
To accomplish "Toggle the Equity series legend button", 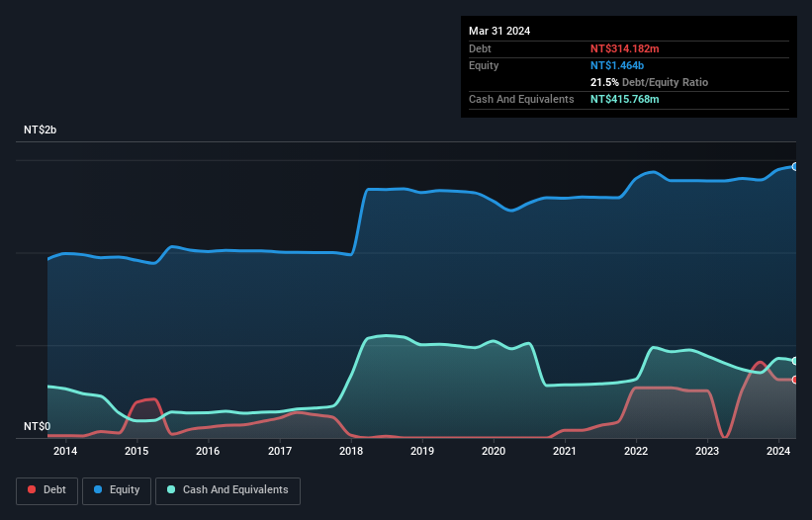I will click(x=117, y=490).
